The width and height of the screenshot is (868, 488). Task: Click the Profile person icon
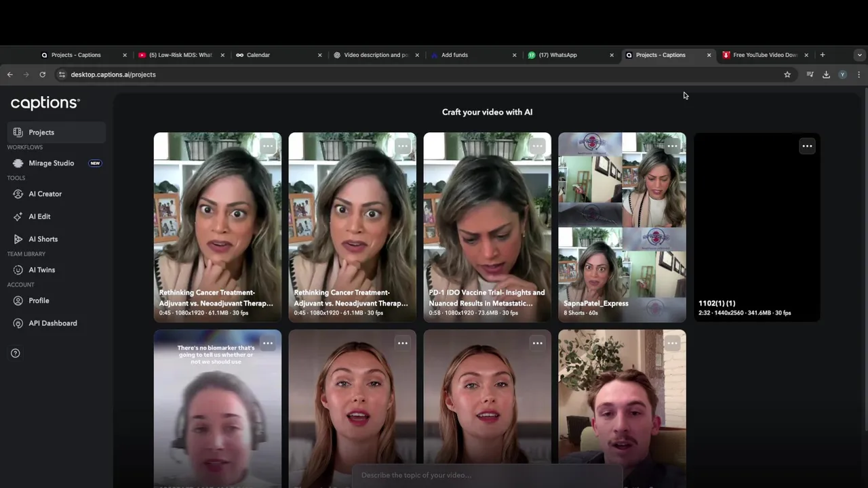[x=18, y=300]
